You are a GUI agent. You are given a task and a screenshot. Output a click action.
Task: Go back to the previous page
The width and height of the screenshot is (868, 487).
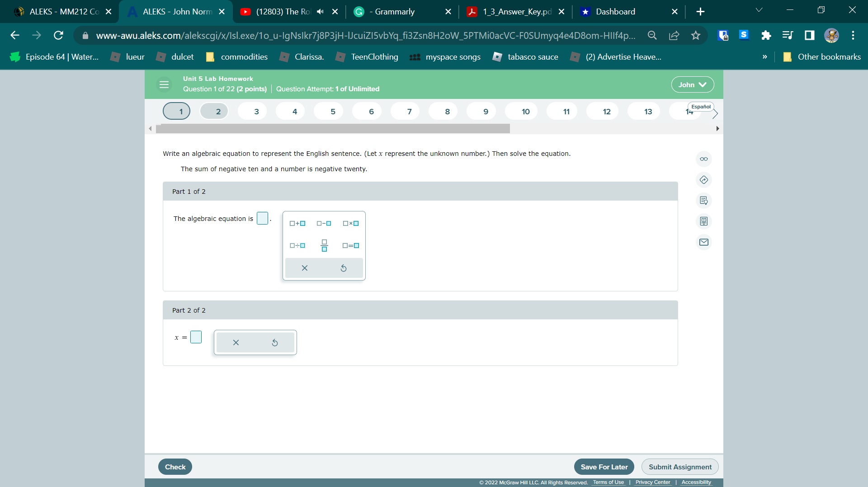pos(15,35)
